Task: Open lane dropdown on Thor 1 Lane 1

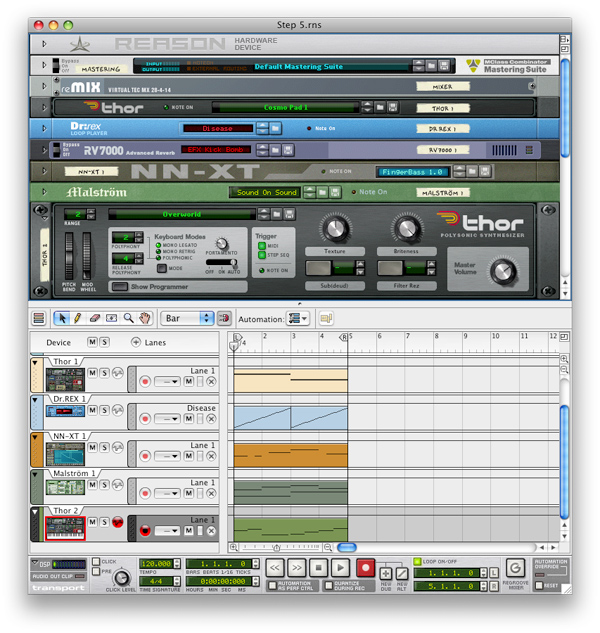Action: tap(167, 381)
